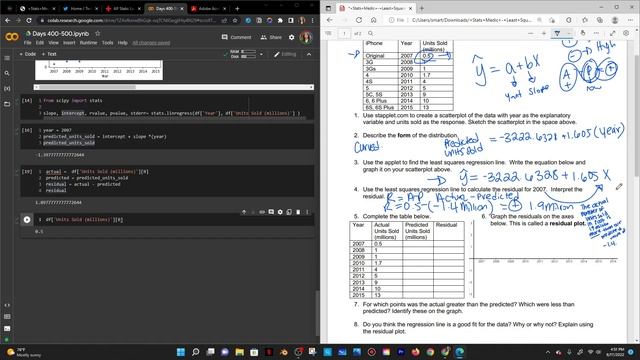This screenshot has height=360, width=640.
Task: Open the Runtime menu in Colab
Action: pyautogui.click(x=88, y=42)
